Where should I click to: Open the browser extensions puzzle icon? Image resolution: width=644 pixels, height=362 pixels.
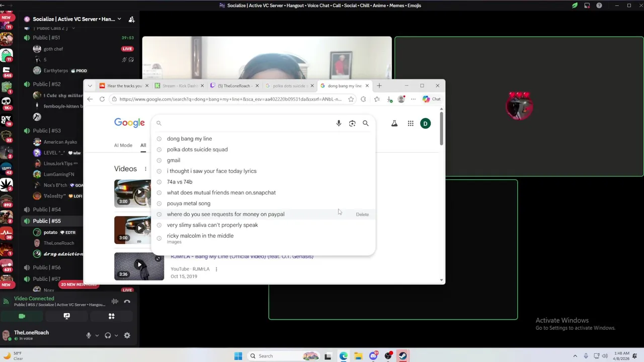363,99
